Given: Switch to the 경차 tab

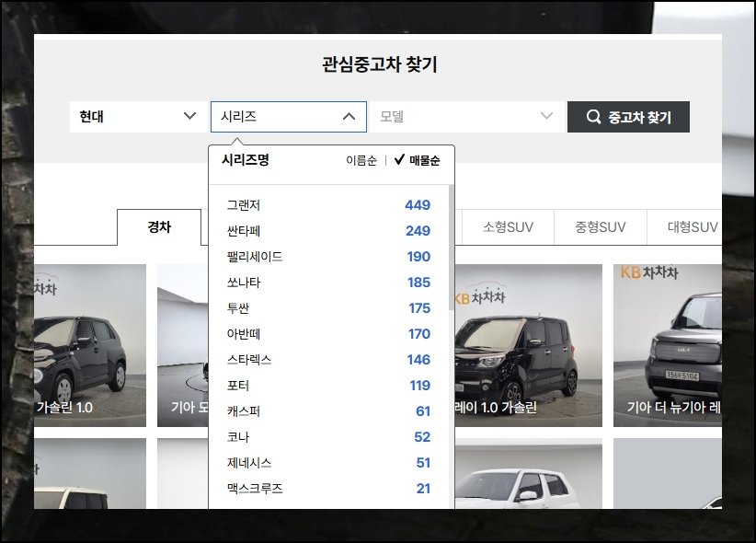Looking at the screenshot, I should pyautogui.click(x=159, y=226).
